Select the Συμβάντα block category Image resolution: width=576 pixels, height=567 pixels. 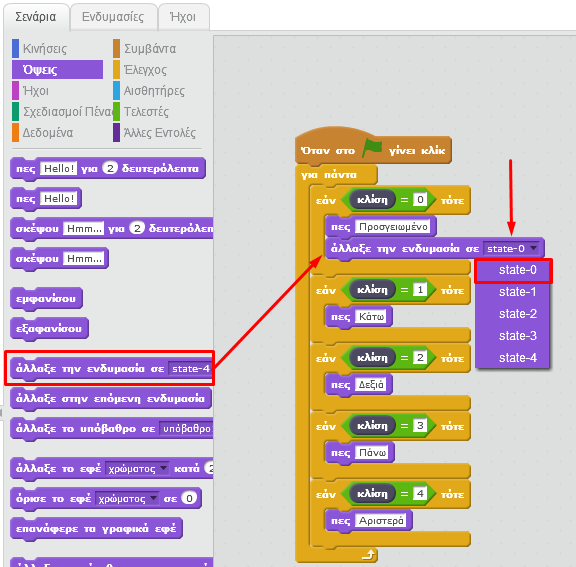click(150, 48)
